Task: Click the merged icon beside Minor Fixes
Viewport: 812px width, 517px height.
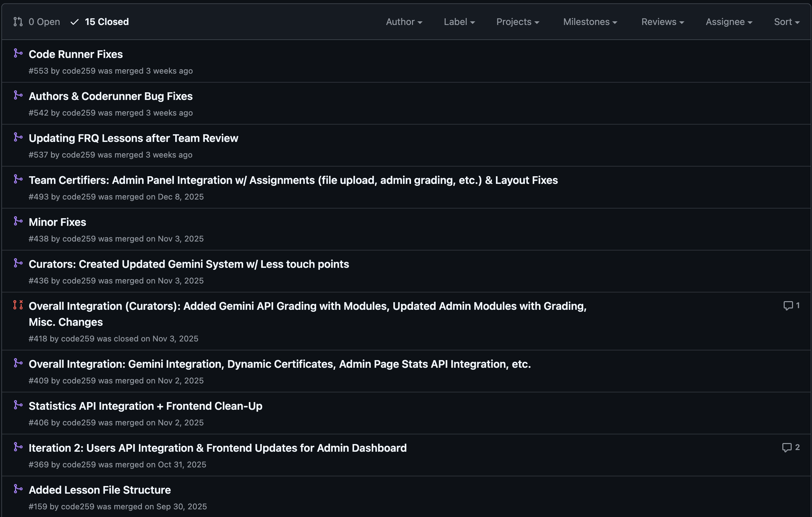Action: pos(18,221)
